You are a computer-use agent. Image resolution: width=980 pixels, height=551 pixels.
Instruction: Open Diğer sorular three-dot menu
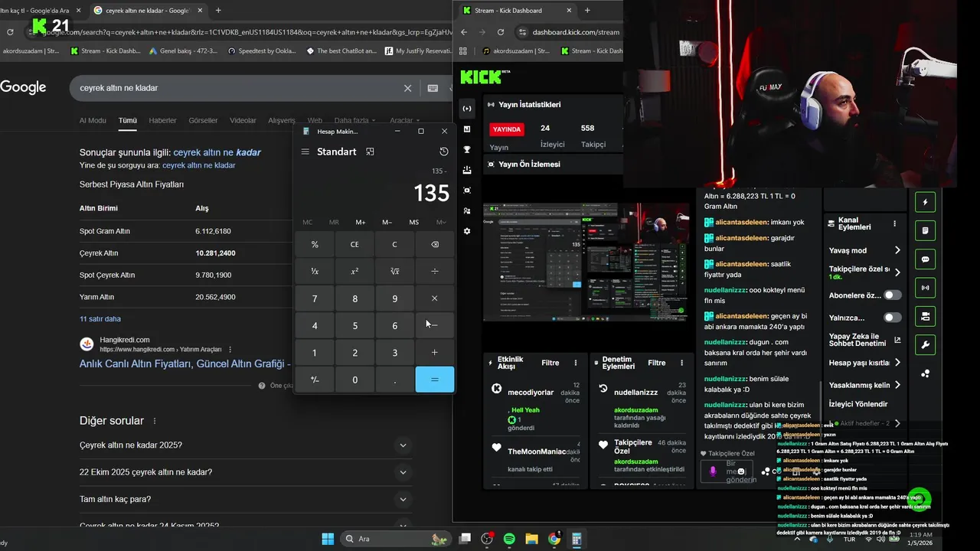155,421
